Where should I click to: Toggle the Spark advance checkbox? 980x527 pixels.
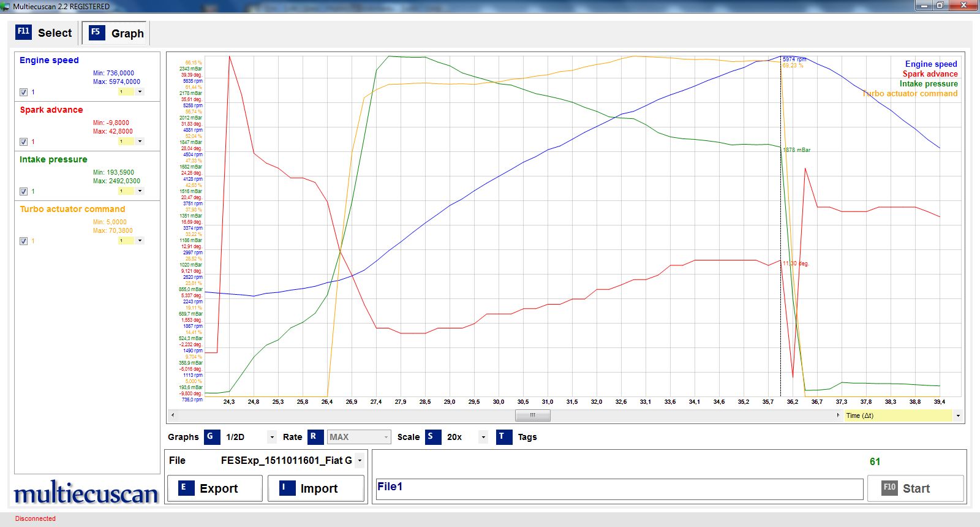pos(23,142)
